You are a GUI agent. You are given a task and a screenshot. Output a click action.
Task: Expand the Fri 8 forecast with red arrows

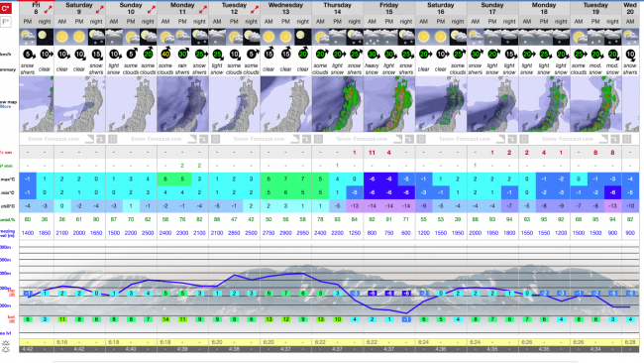coord(49,8)
